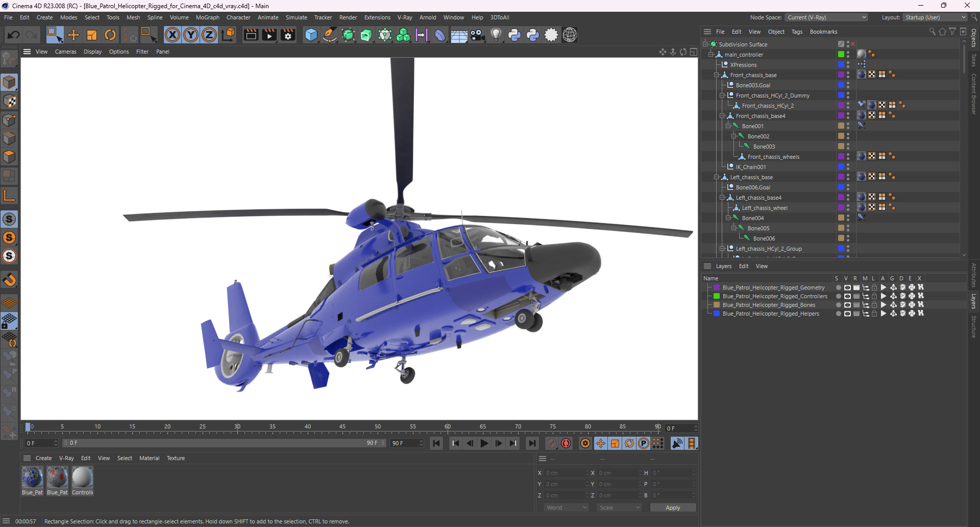This screenshot has width=980, height=527.
Task: Click the Apply button
Action: pos(673,508)
